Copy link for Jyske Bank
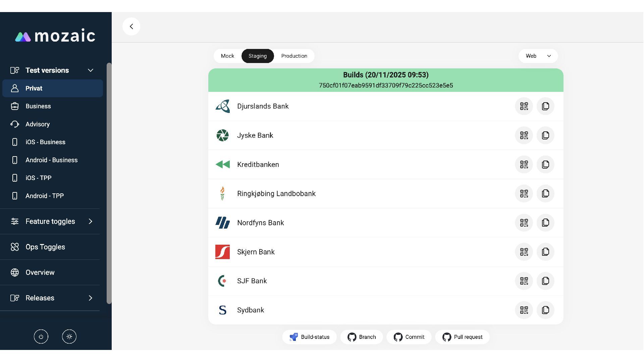This screenshot has height=362, width=644. tap(545, 135)
